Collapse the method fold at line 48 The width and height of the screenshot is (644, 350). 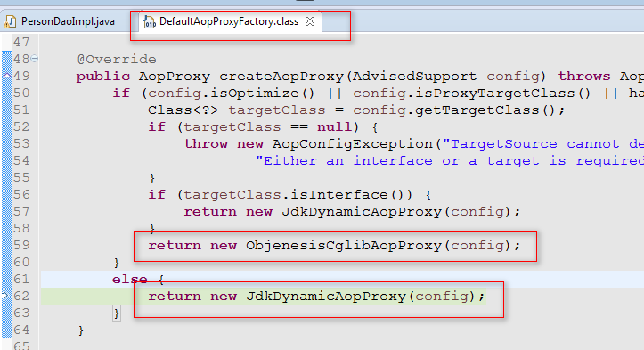point(35,59)
